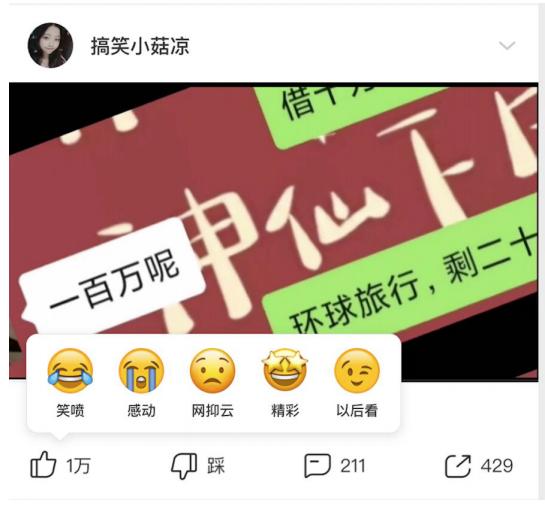Expand the post options chevron
The width and height of the screenshot is (545, 505).
[507, 46]
